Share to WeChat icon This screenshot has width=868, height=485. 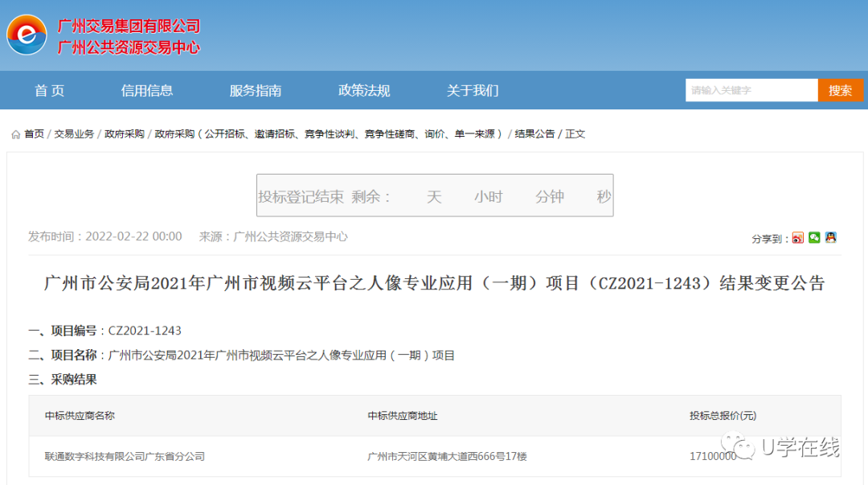pyautogui.click(x=813, y=238)
